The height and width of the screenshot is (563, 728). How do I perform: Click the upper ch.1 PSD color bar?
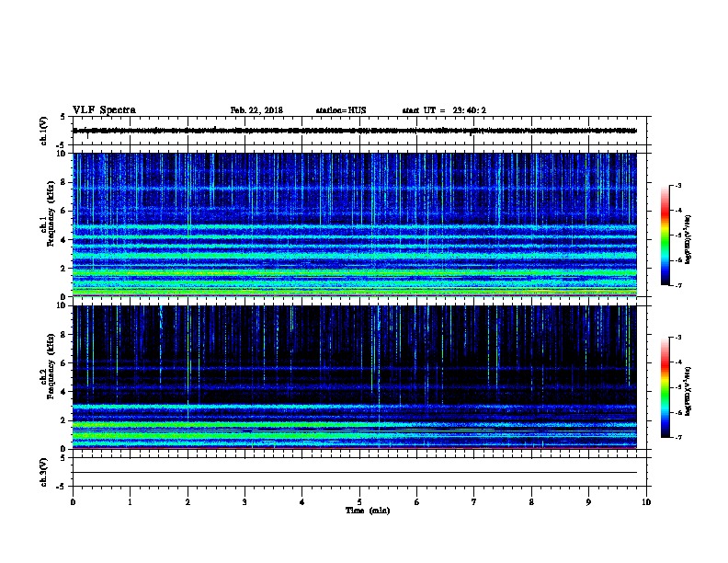click(x=665, y=236)
